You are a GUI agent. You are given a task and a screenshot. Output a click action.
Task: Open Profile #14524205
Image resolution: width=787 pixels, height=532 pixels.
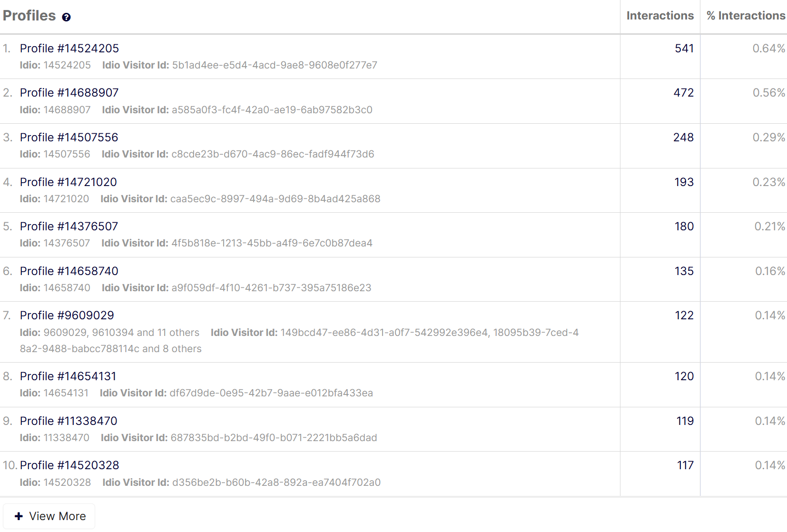coord(69,49)
